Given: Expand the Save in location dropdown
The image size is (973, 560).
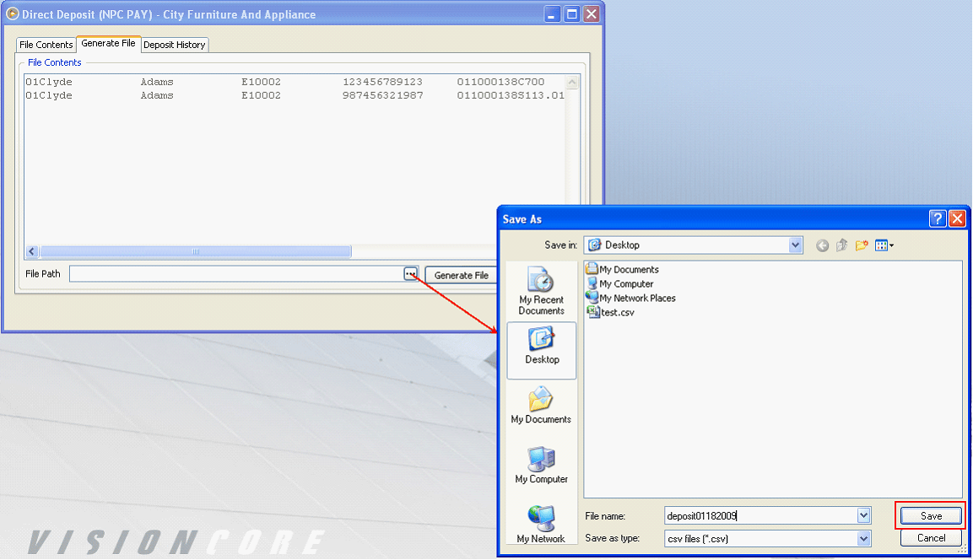Looking at the screenshot, I should [x=795, y=245].
